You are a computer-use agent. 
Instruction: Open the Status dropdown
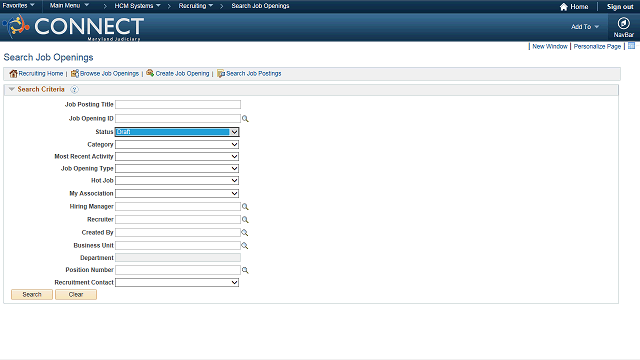[x=177, y=132]
